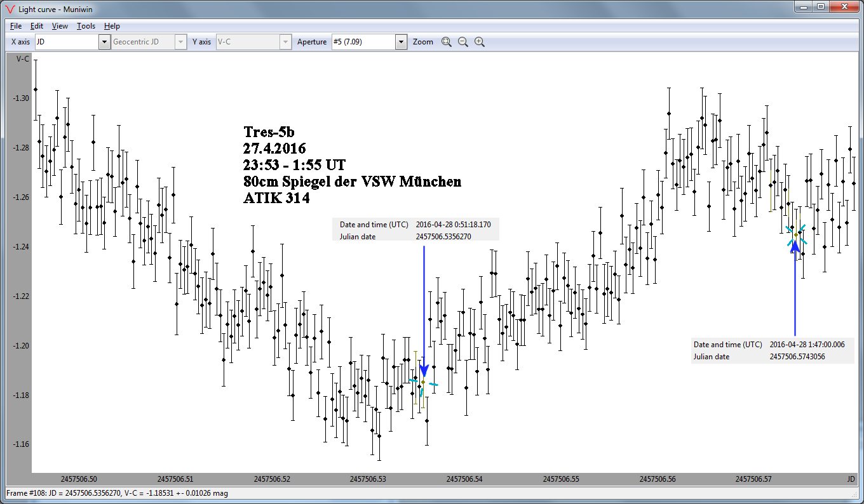The image size is (864, 504).
Task: Click the Frame #108 status bar text
Action: click(116, 493)
